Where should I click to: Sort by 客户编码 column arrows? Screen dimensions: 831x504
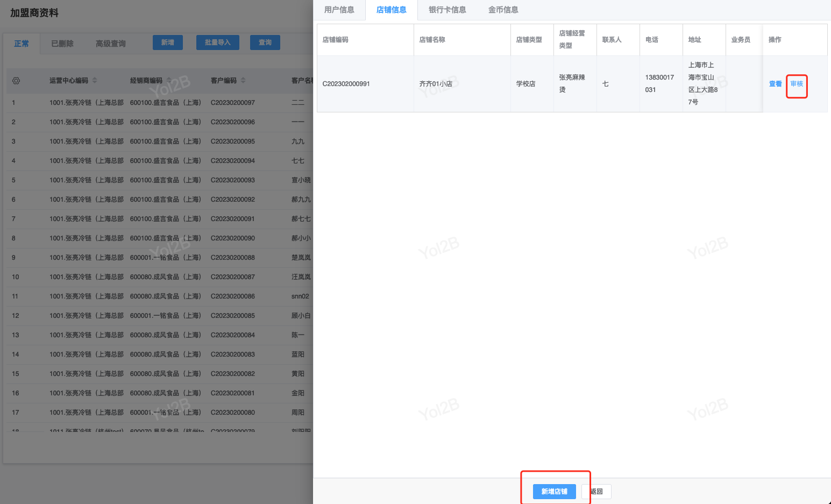(x=243, y=81)
